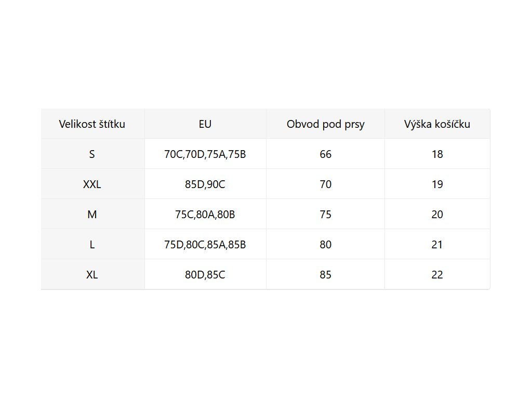Select cup height value '20'
Viewport: 532px width, 399px height.
click(x=437, y=215)
